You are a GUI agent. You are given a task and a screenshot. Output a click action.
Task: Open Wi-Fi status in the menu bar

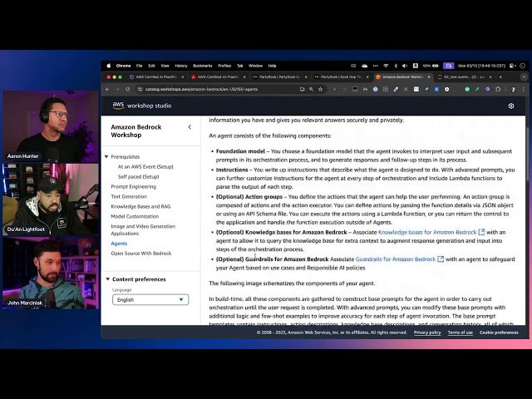point(386,66)
